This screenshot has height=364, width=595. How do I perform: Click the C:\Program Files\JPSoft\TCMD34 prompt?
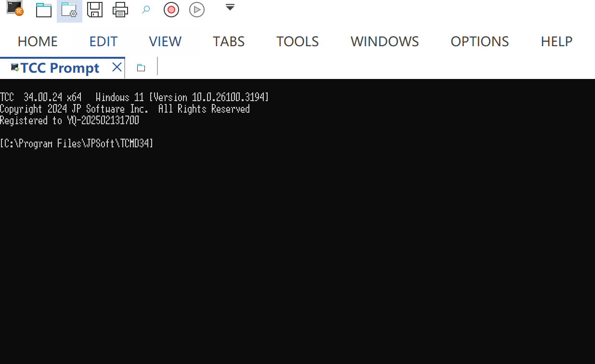point(77,143)
